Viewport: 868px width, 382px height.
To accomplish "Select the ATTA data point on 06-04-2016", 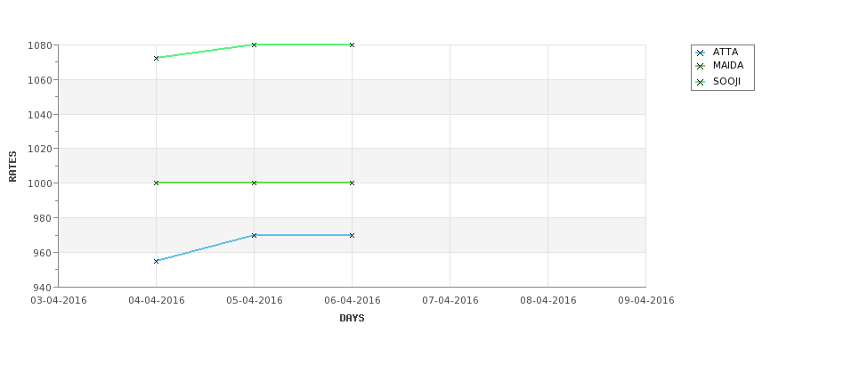I will pos(352,235).
